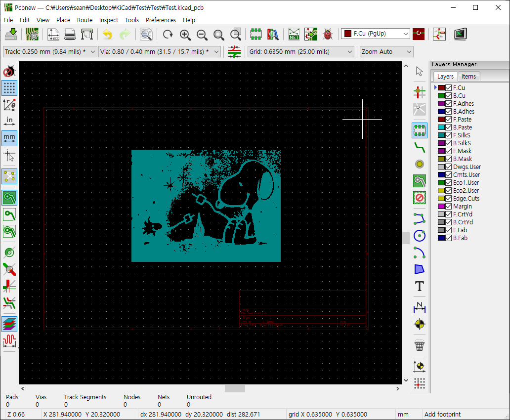Uncheck Margin layer visibility

(449, 206)
